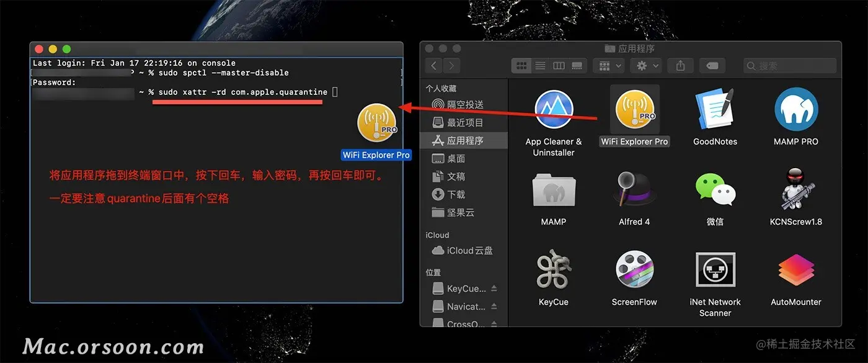Click the 'Last login' line in Terminal

tap(134, 63)
